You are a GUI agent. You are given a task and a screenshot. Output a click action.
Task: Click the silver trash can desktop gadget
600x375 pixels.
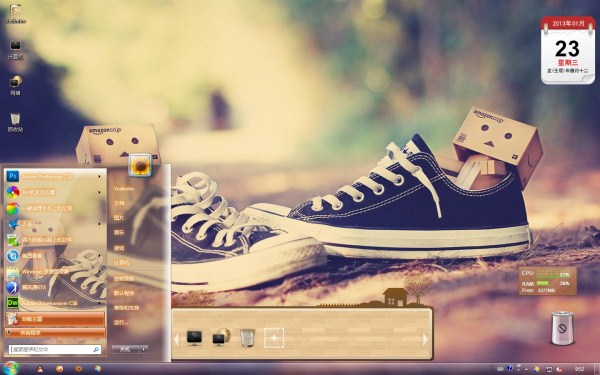(562, 328)
